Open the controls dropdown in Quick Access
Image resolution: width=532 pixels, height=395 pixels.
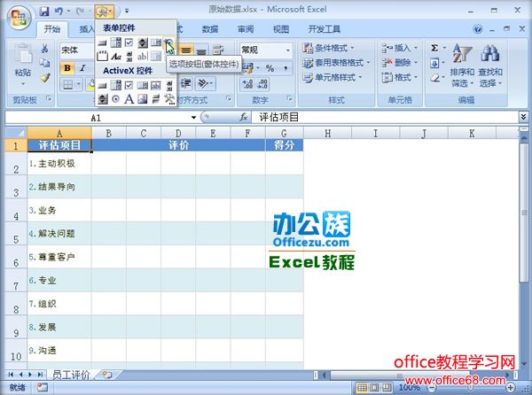click(104, 12)
